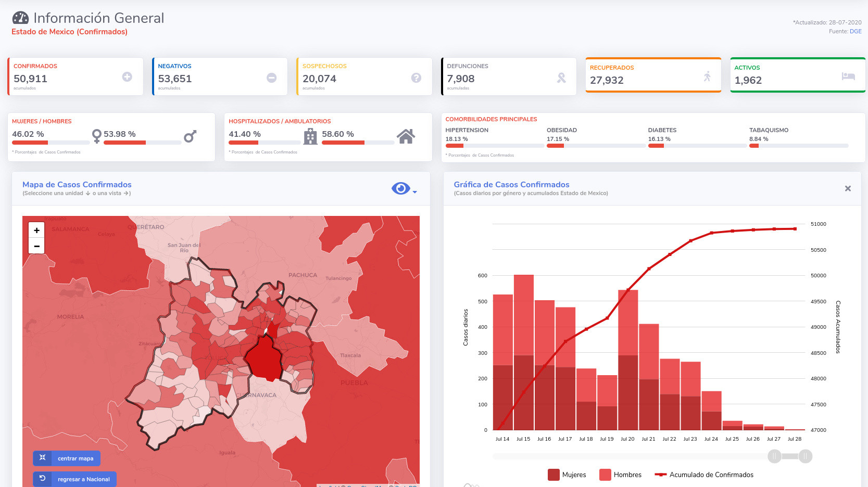Click the Jul 28 axis label
Viewport: 868px width, 487px height.
[795, 439]
